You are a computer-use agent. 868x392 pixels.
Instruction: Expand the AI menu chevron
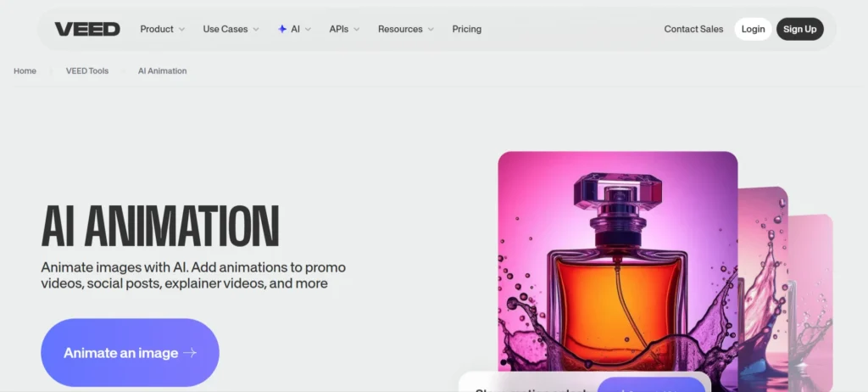click(x=308, y=30)
